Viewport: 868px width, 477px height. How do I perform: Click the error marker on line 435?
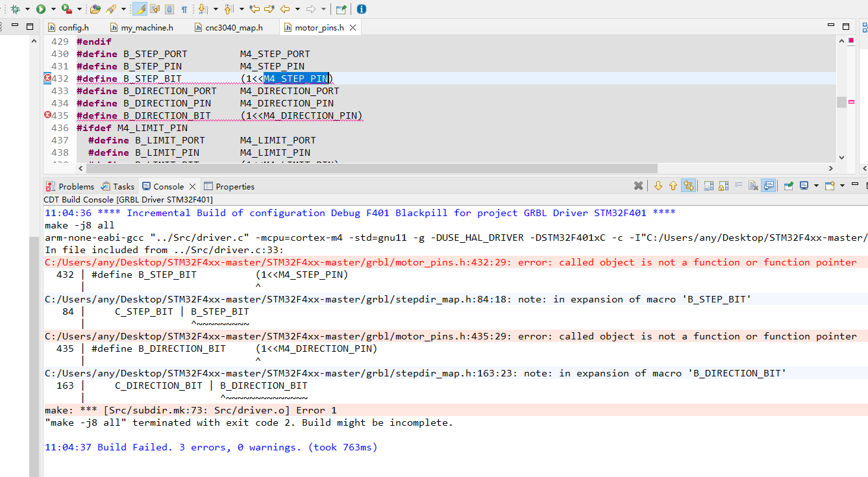tap(47, 116)
